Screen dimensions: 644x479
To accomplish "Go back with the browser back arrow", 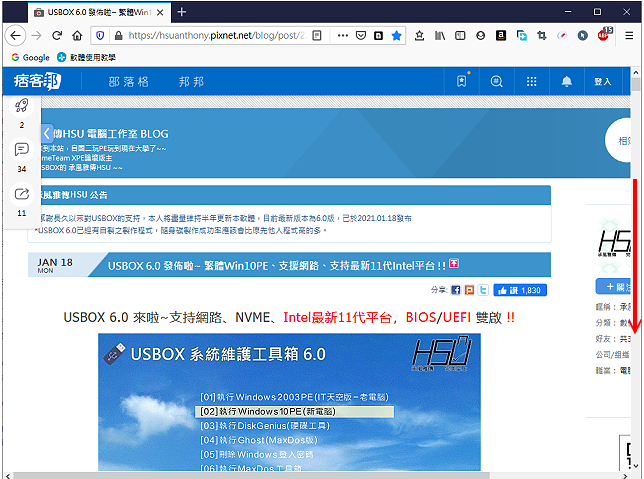I will [16, 36].
